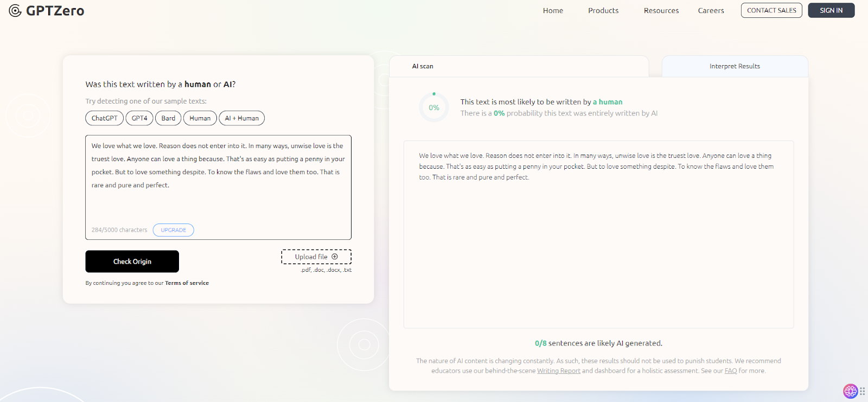The image size is (868, 402).
Task: Go to the Home menu item
Action: (553, 10)
